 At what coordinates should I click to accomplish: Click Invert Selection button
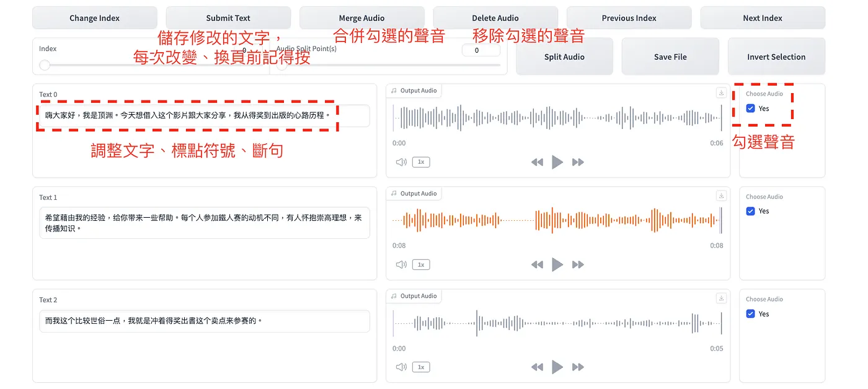[x=776, y=56]
